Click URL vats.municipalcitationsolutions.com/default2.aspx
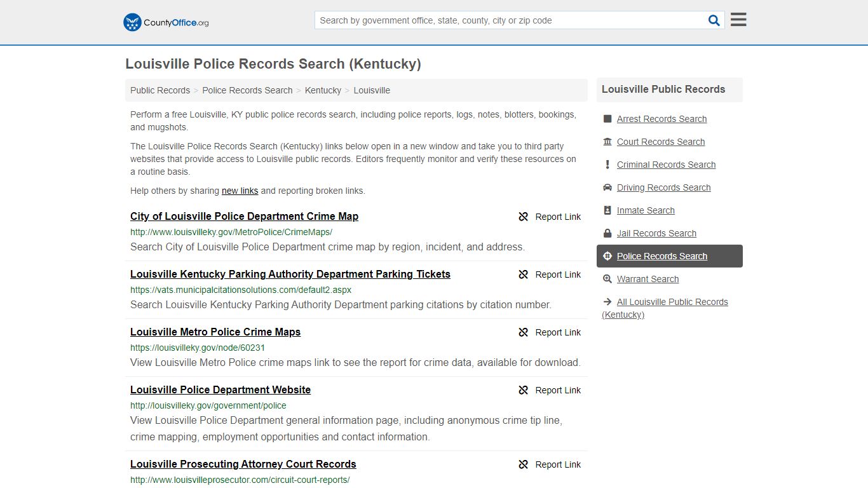 [241, 290]
